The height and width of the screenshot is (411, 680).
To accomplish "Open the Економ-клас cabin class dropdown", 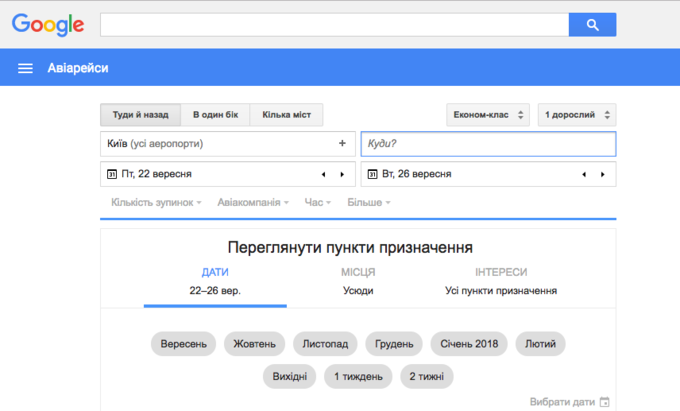I will pos(488,115).
